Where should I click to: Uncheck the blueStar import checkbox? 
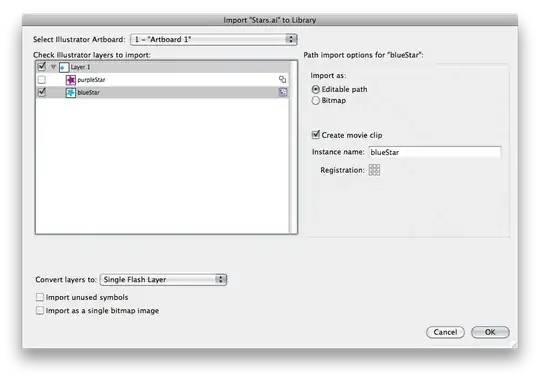42,92
